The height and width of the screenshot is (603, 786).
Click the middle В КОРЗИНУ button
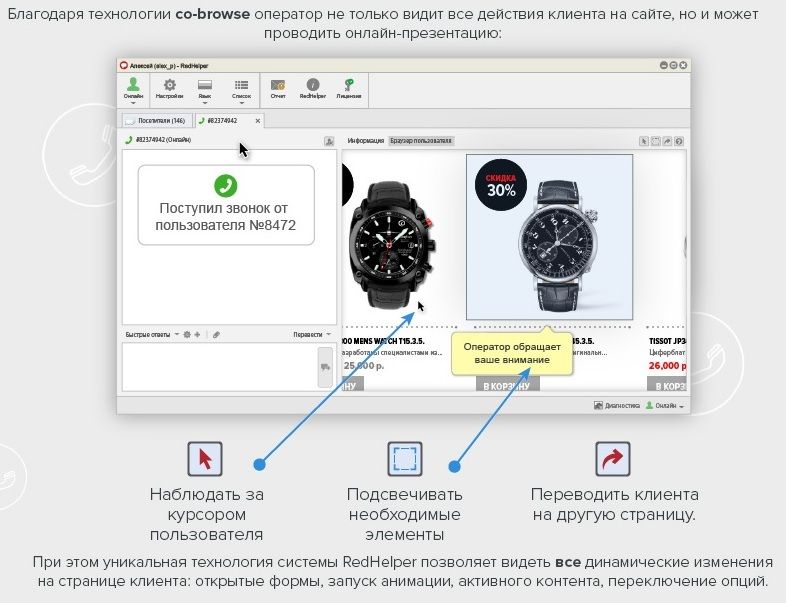[x=506, y=385]
